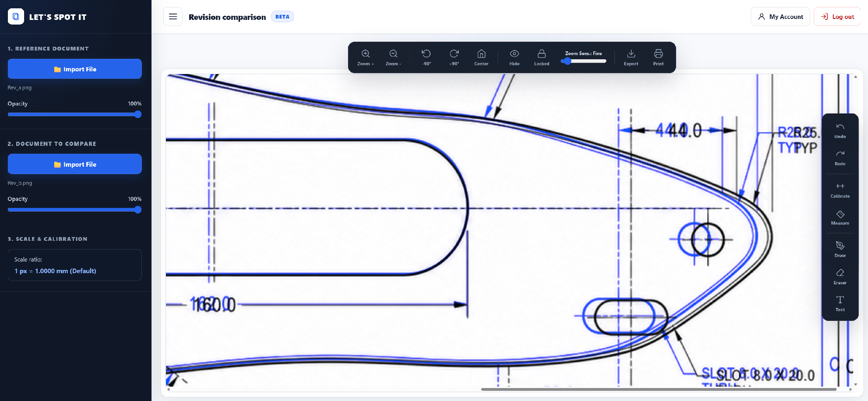Viewport: 868px width, 401px height.
Task: Choose the Eraser tool
Action: [840, 276]
